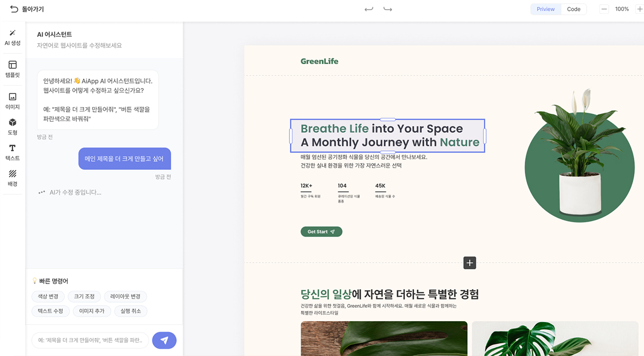Add a section with plus icon
The width and height of the screenshot is (644, 356).
470,263
